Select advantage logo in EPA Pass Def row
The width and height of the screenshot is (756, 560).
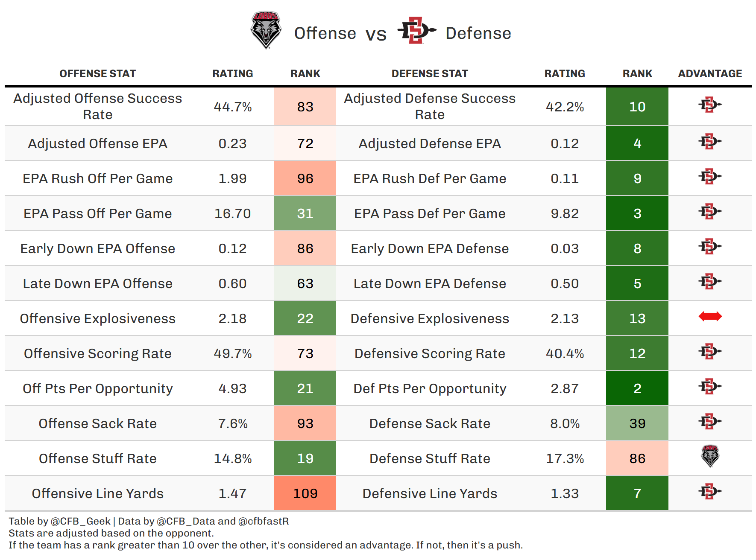(x=710, y=211)
